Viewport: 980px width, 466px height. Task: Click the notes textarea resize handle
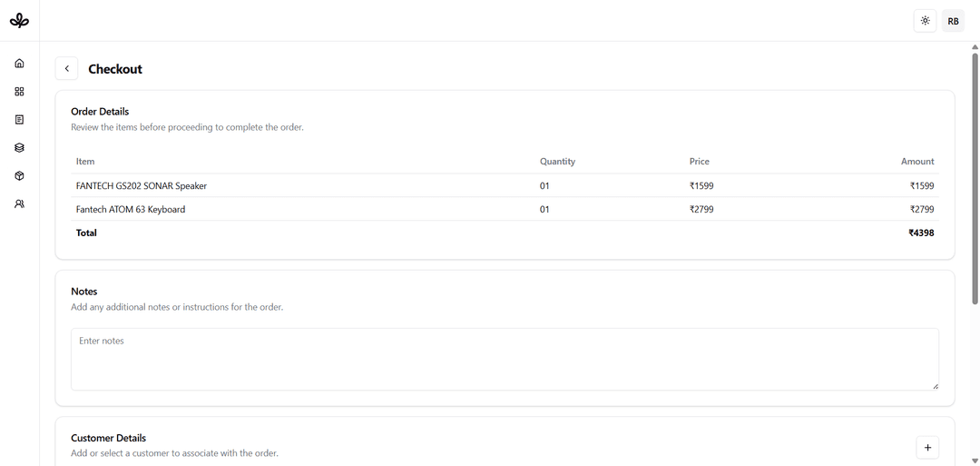[935, 386]
